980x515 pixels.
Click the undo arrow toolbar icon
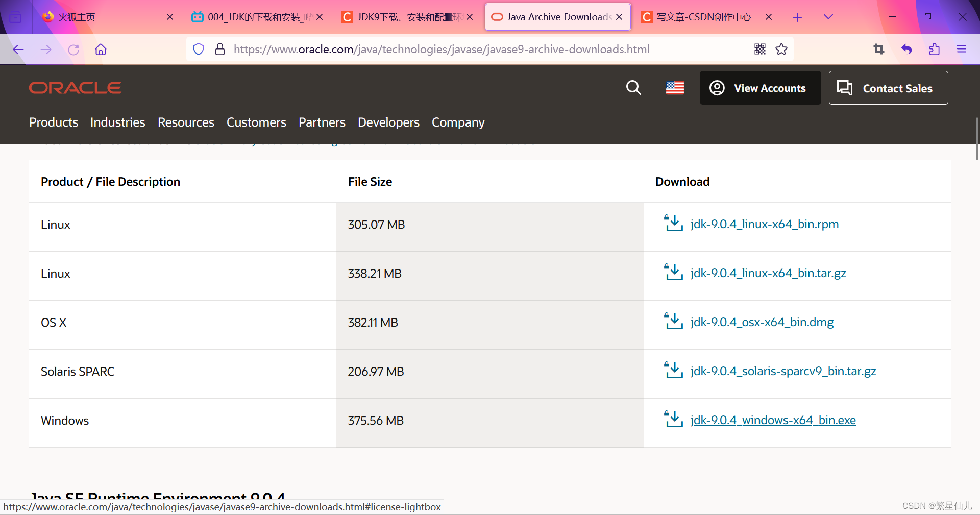pyautogui.click(x=906, y=49)
